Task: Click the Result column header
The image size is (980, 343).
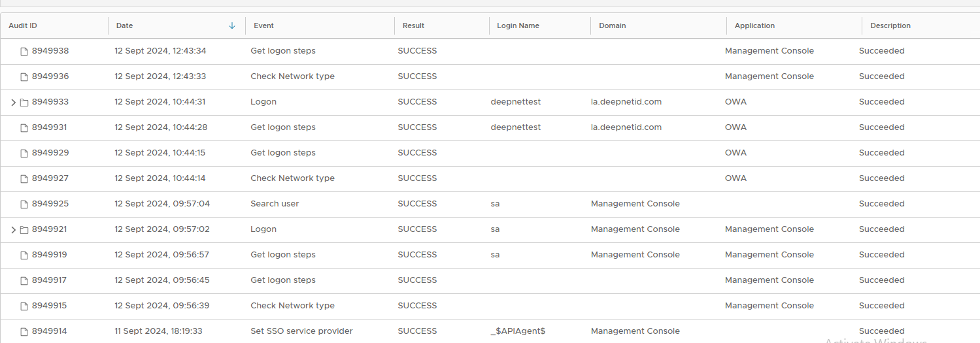Action: (413, 25)
